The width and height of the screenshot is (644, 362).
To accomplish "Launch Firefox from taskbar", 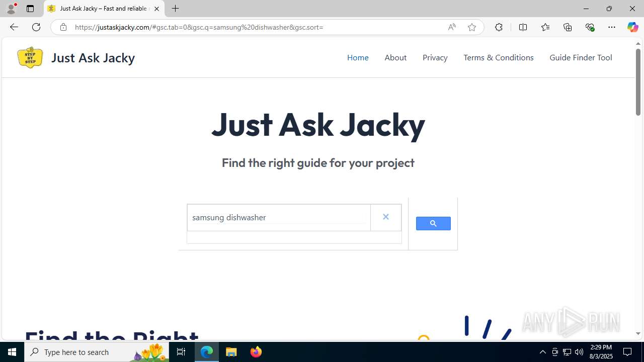I will pos(256,352).
